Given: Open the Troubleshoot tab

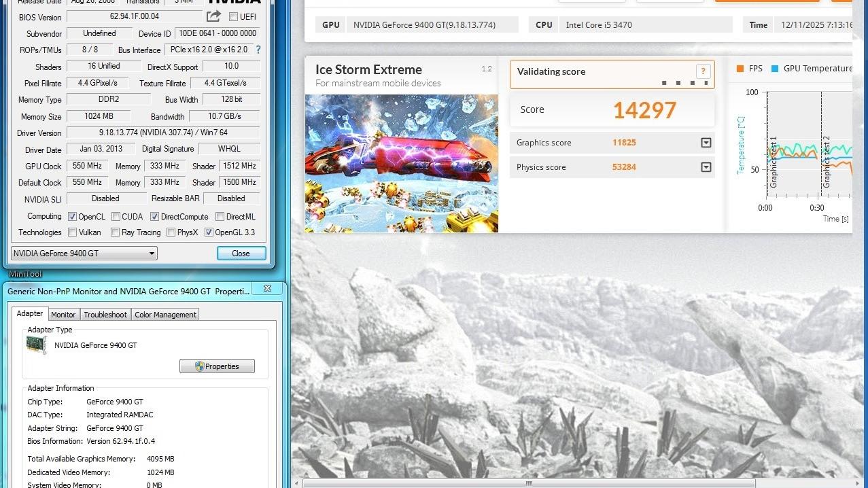Looking at the screenshot, I should tap(105, 315).
